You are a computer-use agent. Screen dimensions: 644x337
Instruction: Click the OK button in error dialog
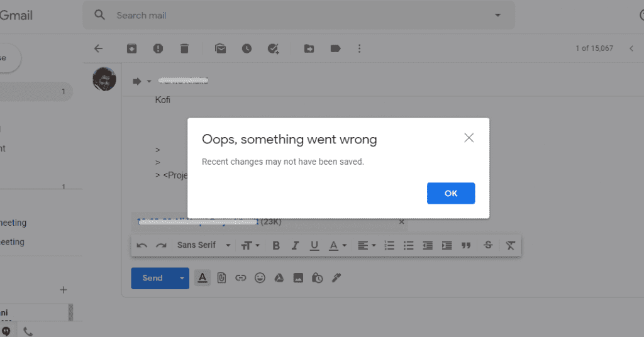point(450,193)
